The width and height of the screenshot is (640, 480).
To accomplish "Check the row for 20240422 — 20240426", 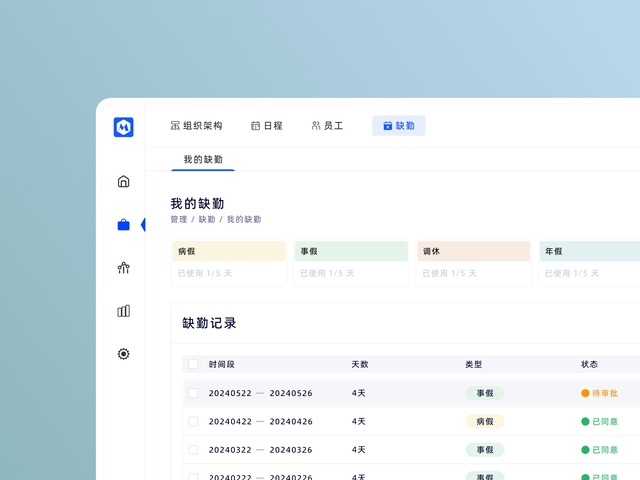I will [x=193, y=421].
